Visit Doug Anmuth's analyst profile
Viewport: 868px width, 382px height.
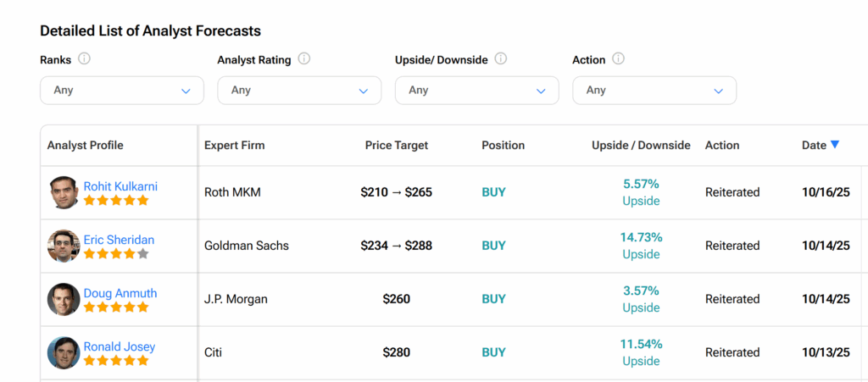tap(120, 293)
